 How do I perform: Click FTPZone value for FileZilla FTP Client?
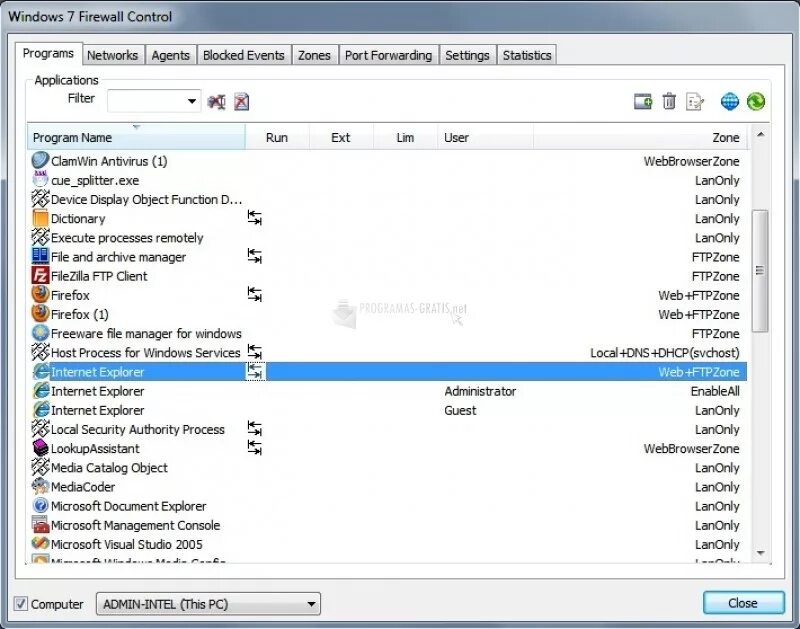pos(715,276)
